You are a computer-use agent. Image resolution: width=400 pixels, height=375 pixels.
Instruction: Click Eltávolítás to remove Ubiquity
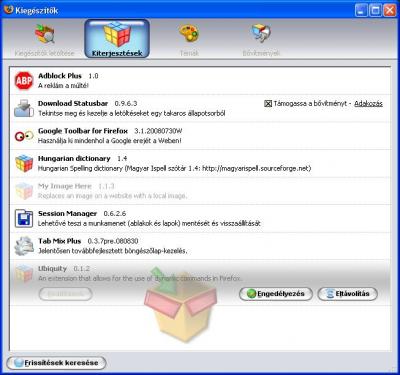point(347,294)
